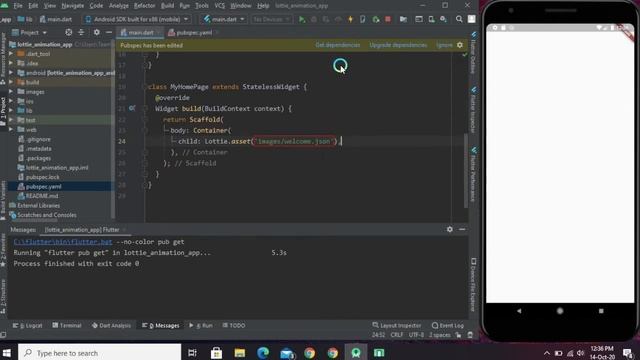The width and height of the screenshot is (640, 360).
Task: Expand the images folder
Action: pyautogui.click(x=11, y=92)
